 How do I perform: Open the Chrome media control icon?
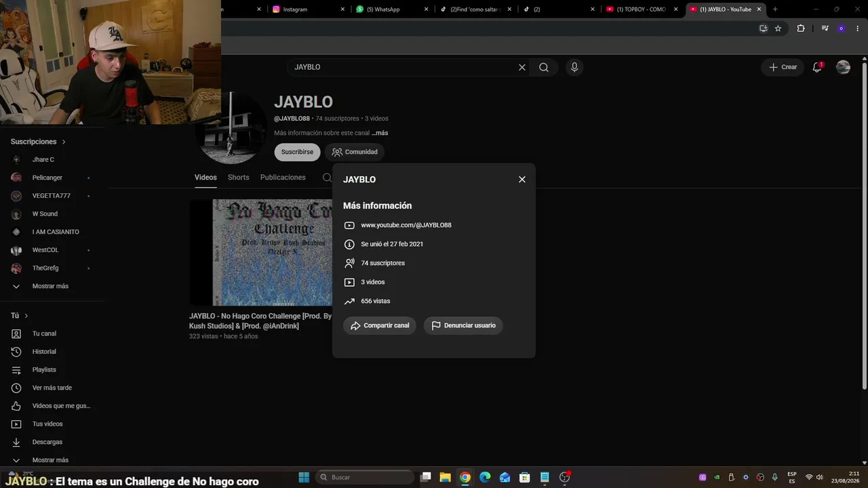tap(825, 28)
